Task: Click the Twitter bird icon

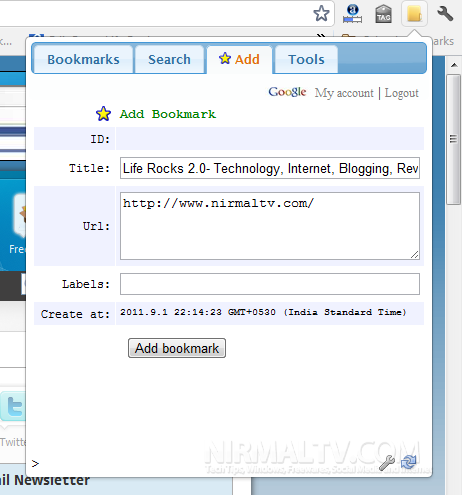Action: click(x=13, y=406)
